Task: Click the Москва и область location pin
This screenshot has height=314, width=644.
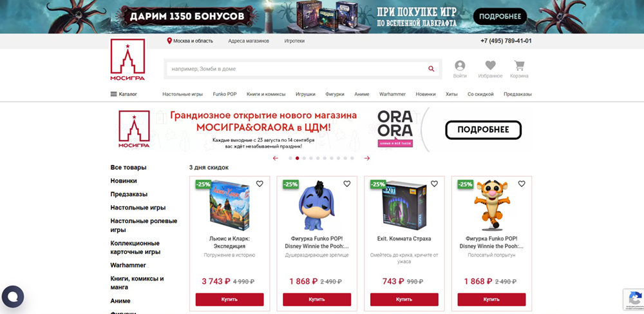Action: click(169, 41)
